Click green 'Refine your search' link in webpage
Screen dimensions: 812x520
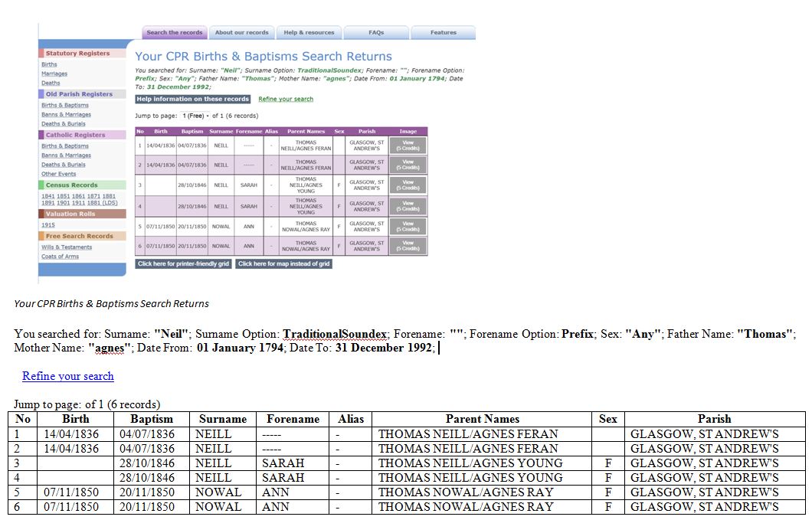pos(286,99)
